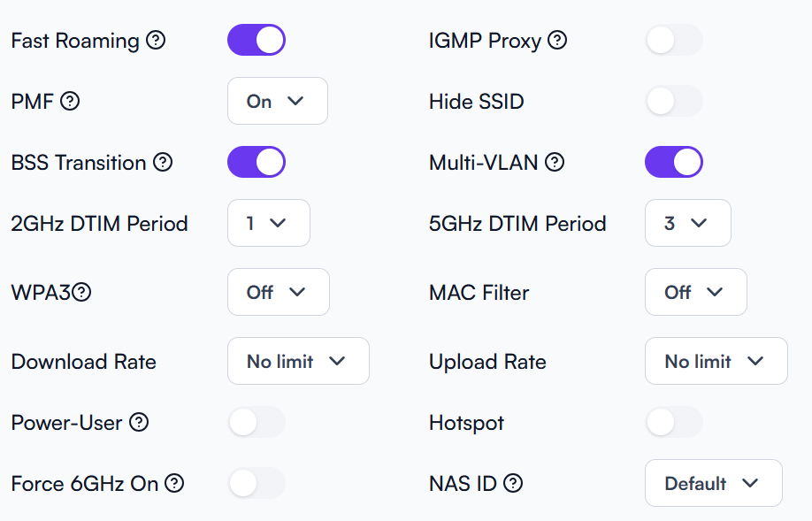This screenshot has width=812, height=521.
Task: Click the Multi-VLAN help icon
Action: click(x=555, y=162)
